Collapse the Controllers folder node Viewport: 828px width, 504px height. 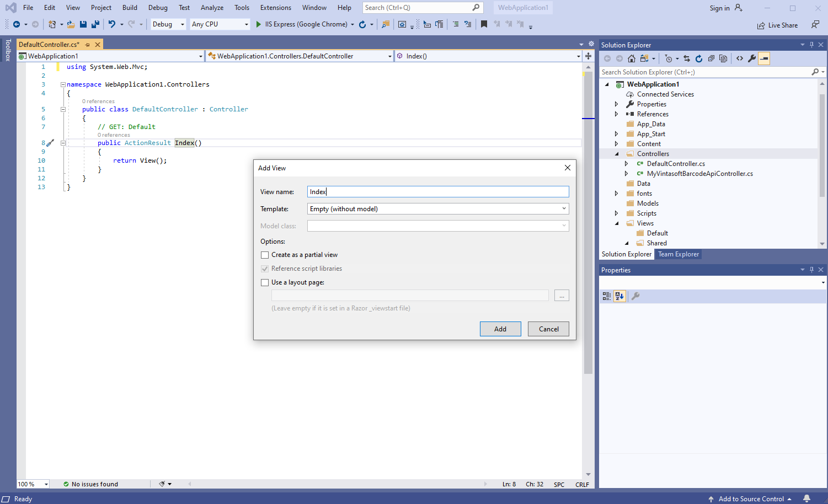coord(617,154)
